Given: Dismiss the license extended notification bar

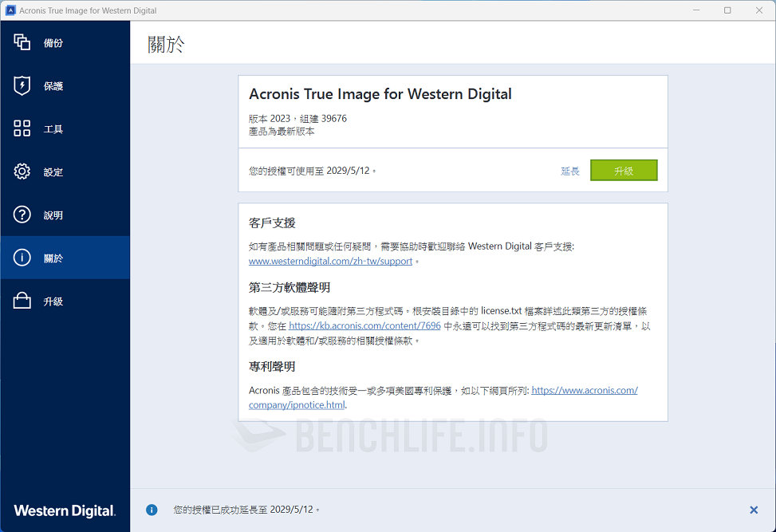Looking at the screenshot, I should (753, 510).
